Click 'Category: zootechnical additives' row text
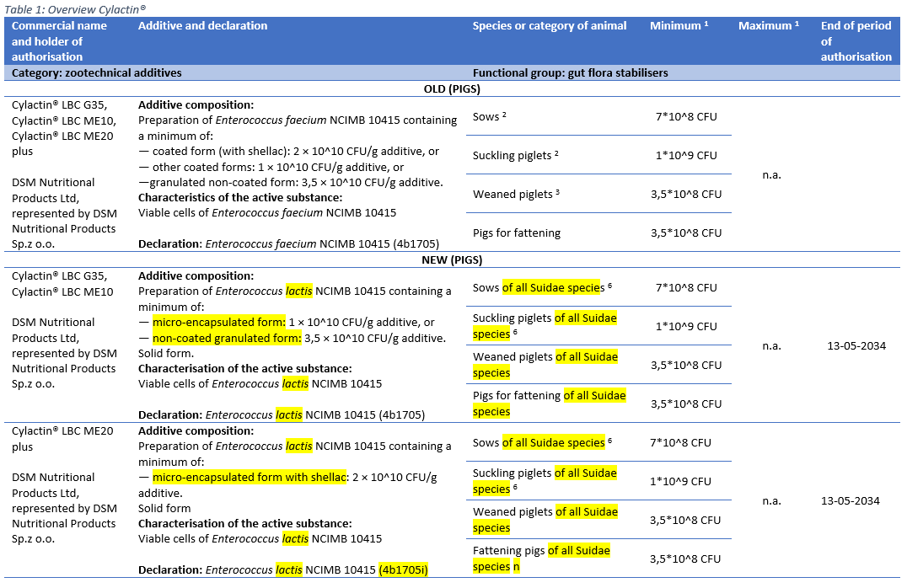The image size is (907, 588). pyautogui.click(x=96, y=73)
